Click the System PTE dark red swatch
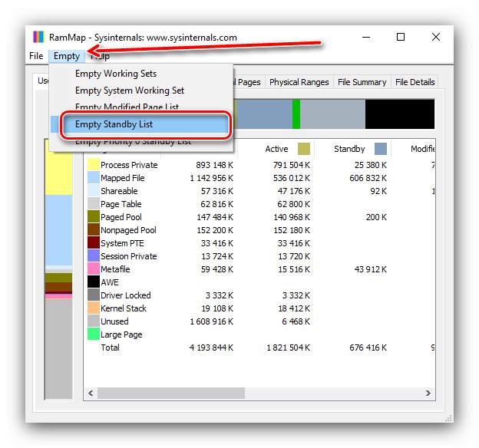 click(94, 242)
